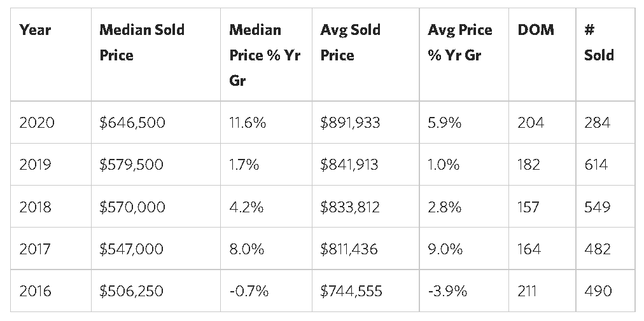The image size is (644, 321).
Task: Select the 211 DOM cell
Action: 528,291
